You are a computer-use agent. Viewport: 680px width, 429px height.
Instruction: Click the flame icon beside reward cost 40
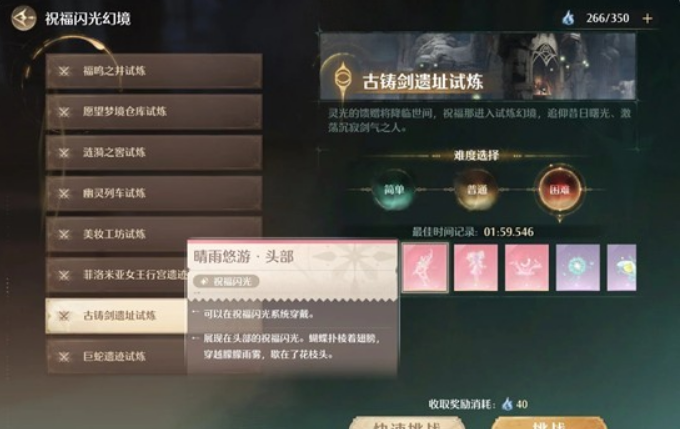pyautogui.click(x=507, y=404)
